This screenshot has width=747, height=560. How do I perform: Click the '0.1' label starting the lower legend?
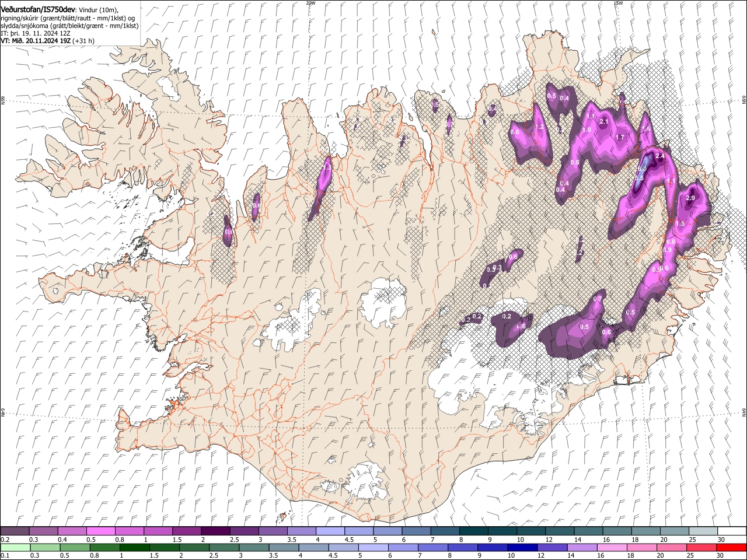pyautogui.click(x=5, y=555)
